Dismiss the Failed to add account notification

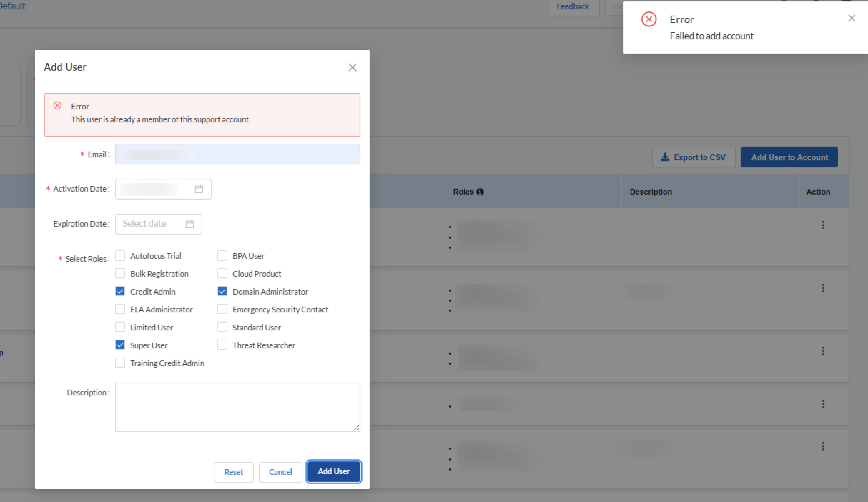(852, 19)
